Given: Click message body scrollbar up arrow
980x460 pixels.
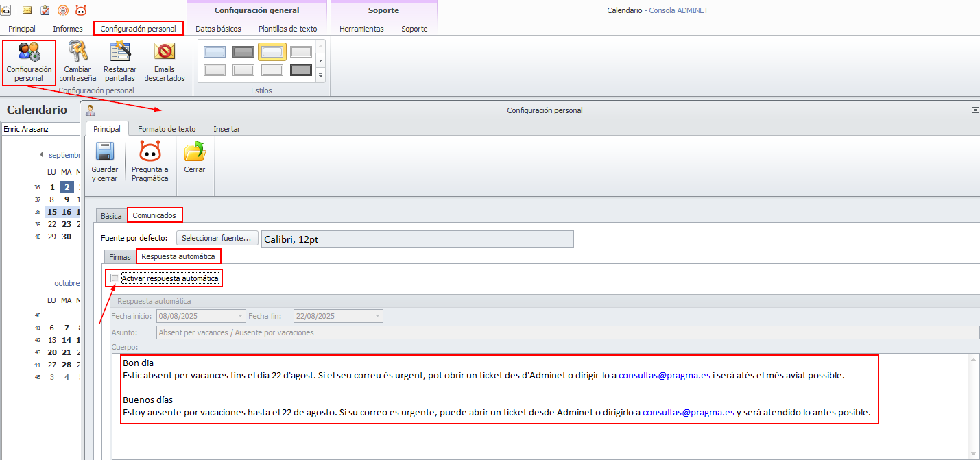Looking at the screenshot, I should coord(974,360).
